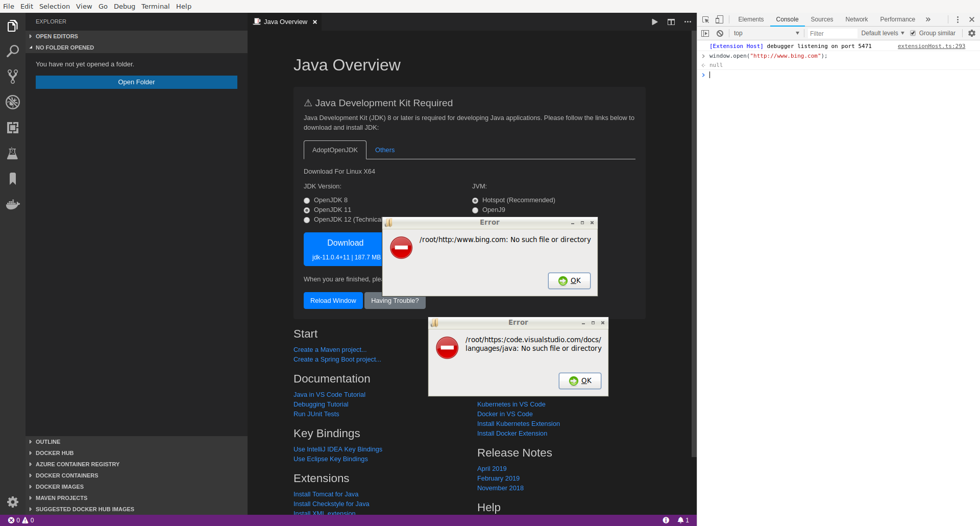Open the Default levels dropdown
Image resolution: width=980 pixels, height=526 pixels.
coord(883,33)
